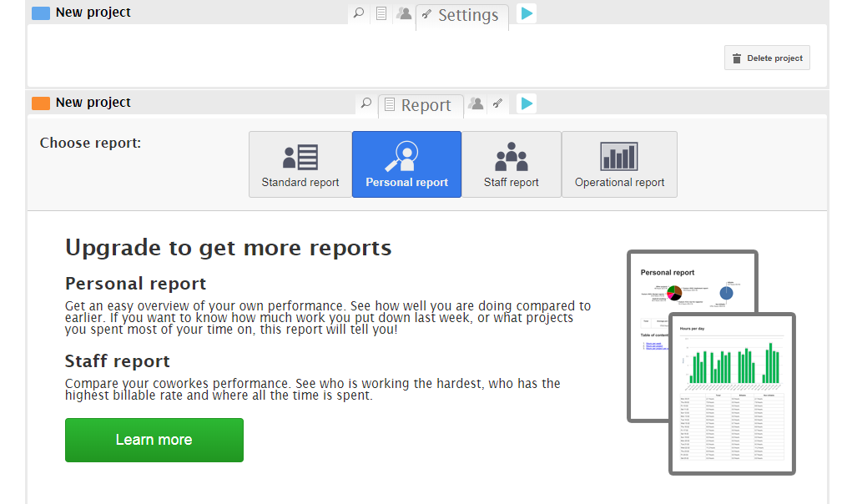Open magnifier search icon in first project row
852x504 pixels.
tap(359, 13)
